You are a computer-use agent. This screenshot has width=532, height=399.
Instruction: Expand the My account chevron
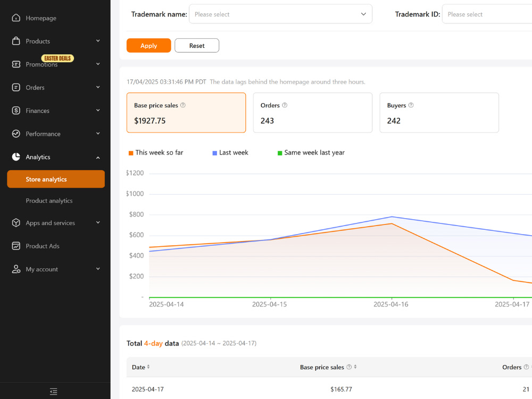coord(98,269)
